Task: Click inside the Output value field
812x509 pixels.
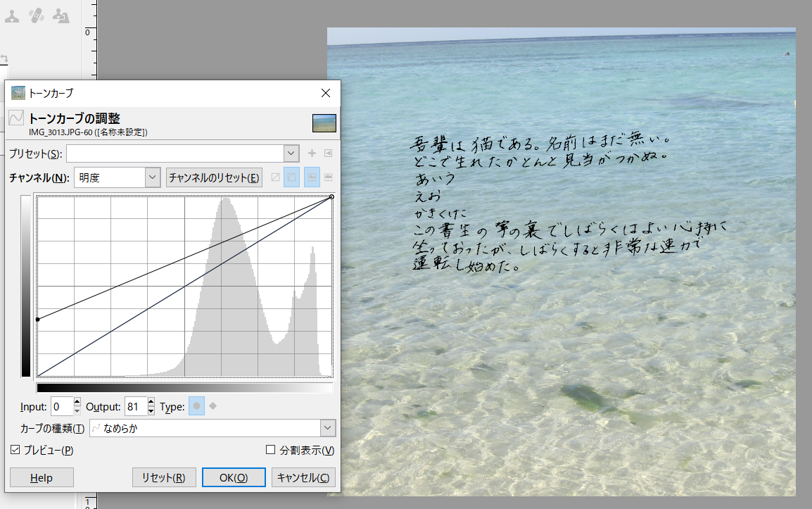Action: 134,406
